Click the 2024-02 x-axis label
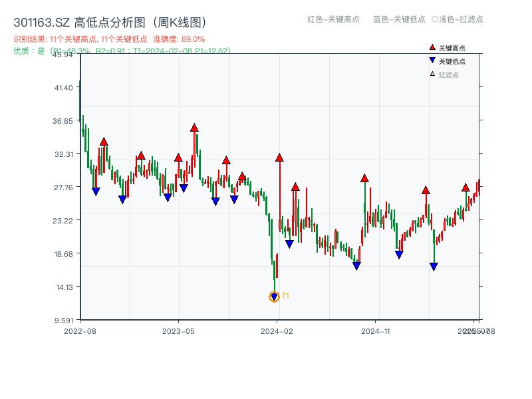 tap(277, 331)
